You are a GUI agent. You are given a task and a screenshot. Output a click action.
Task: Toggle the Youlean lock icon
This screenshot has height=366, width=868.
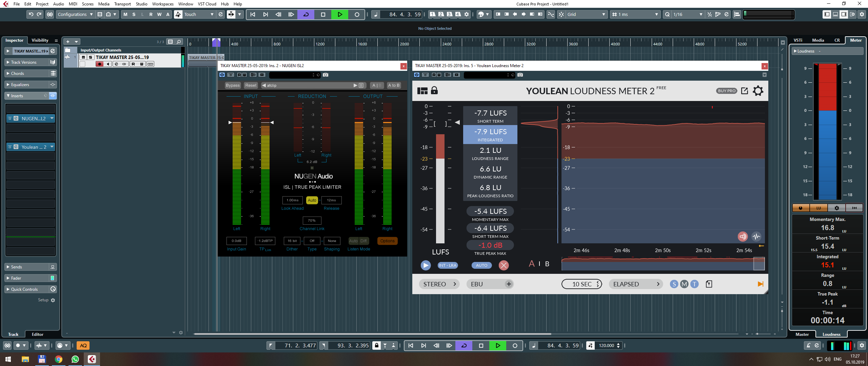[x=434, y=90]
